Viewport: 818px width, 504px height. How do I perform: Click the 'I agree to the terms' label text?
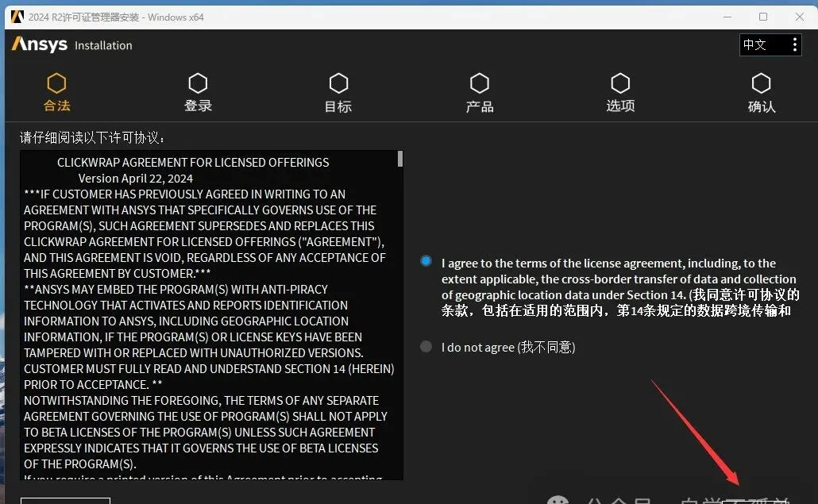point(620,287)
